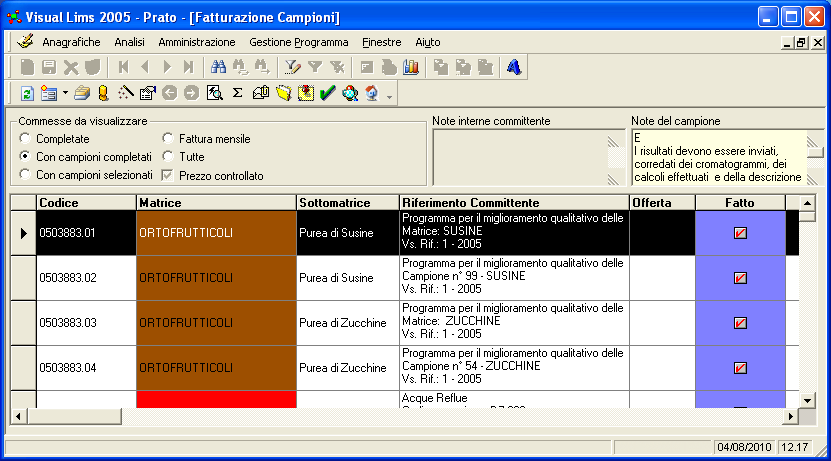Restore the inner document window
This screenshot has height=461, width=831.
(x=802, y=42)
